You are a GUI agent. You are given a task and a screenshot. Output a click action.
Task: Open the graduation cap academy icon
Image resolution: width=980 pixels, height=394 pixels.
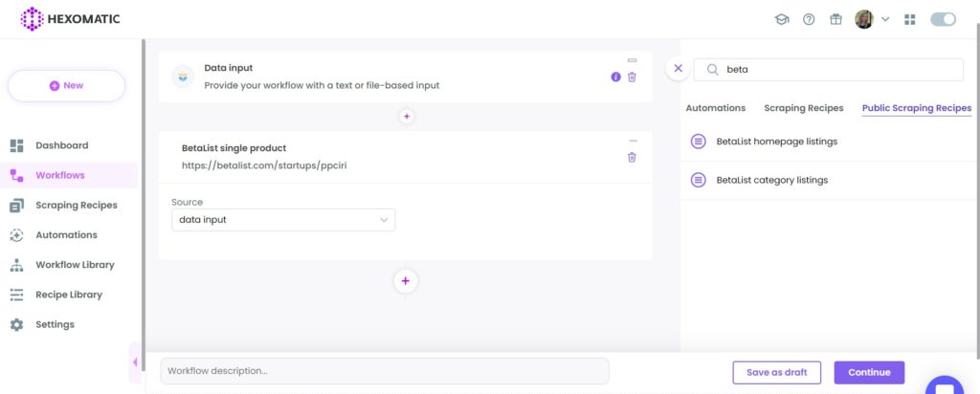(x=781, y=19)
